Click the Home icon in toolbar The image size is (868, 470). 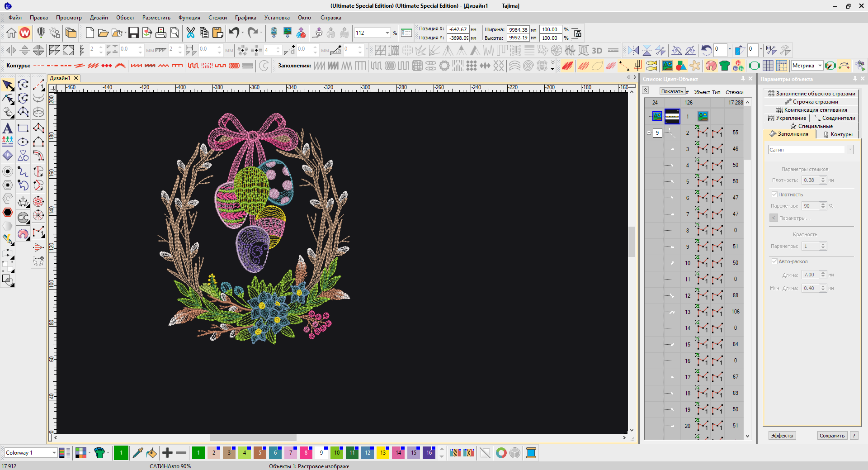click(11, 33)
